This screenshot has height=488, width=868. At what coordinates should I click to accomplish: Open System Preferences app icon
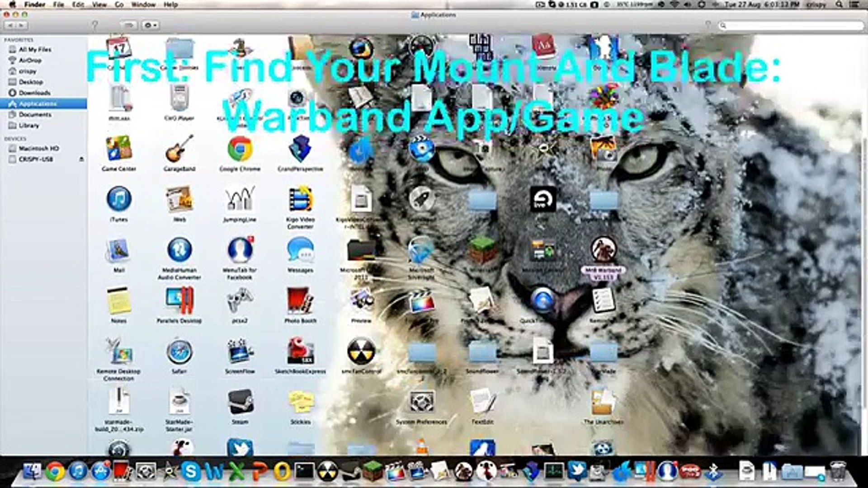pos(421,402)
